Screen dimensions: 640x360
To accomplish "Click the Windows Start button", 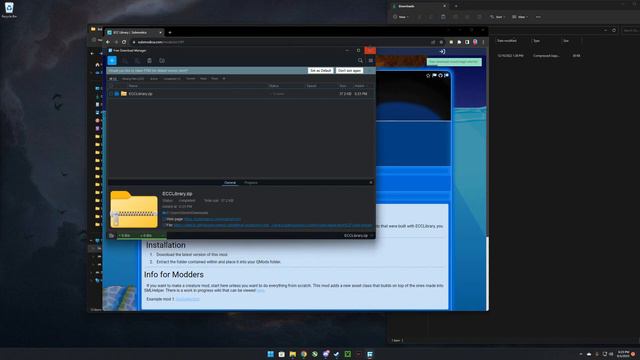I will point(270,354).
